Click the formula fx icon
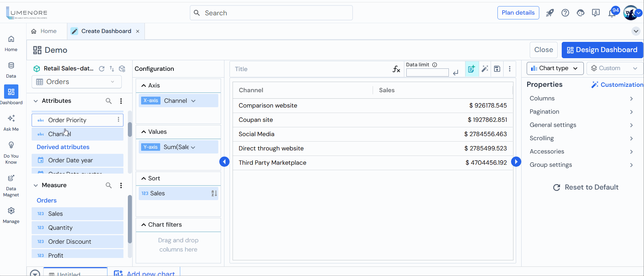 [x=396, y=69]
